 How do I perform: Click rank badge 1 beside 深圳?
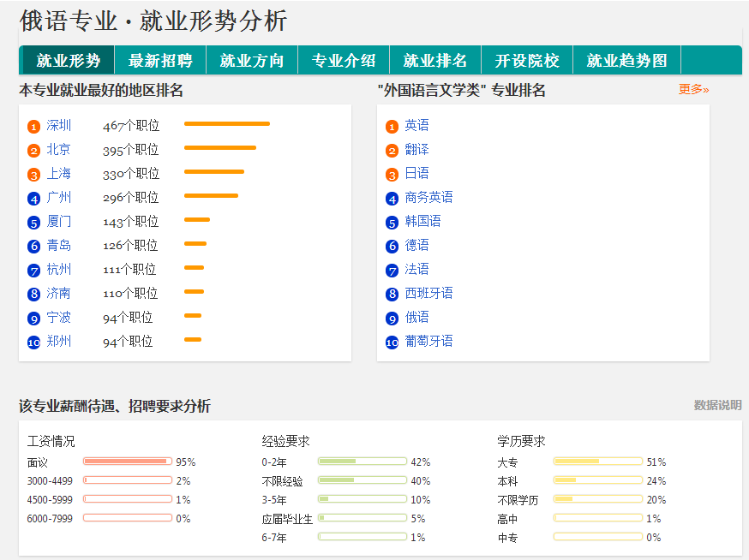(33, 127)
